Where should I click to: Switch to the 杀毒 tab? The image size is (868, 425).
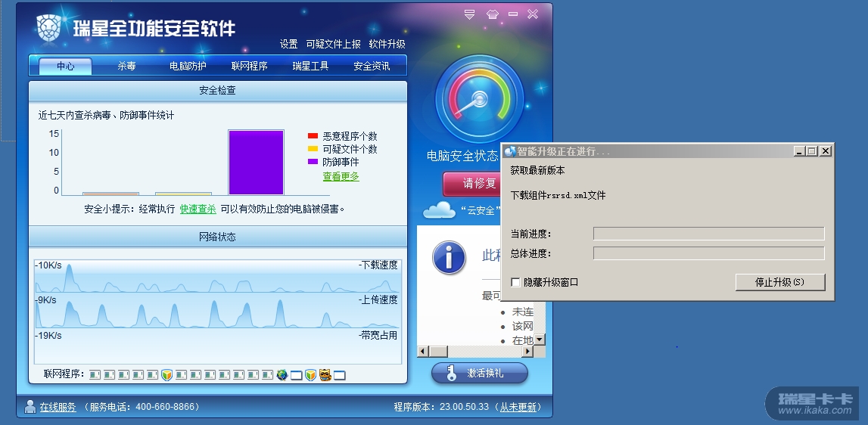[x=127, y=66]
